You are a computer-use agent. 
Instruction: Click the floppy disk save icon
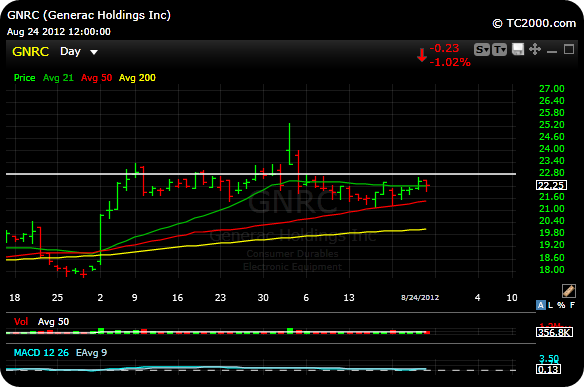(x=518, y=49)
